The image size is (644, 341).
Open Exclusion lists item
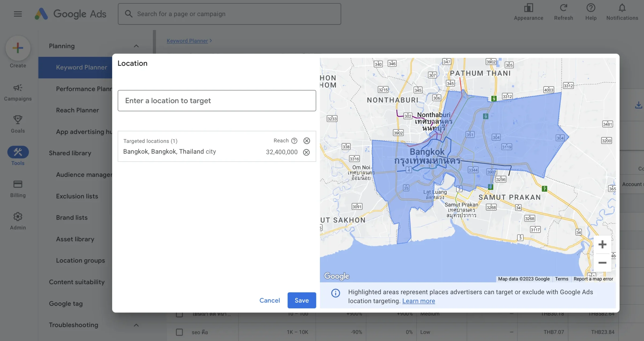pos(77,196)
